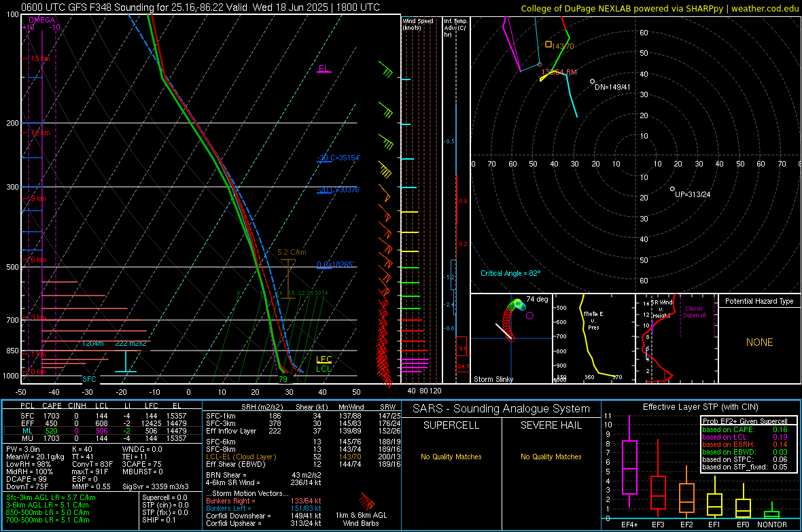Click the Prob EF2+ Given Supercell legend title
The height and width of the screenshot is (532, 802).
coord(745,421)
